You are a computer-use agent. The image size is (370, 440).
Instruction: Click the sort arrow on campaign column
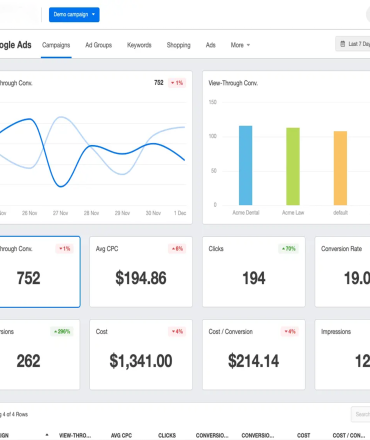47,435
